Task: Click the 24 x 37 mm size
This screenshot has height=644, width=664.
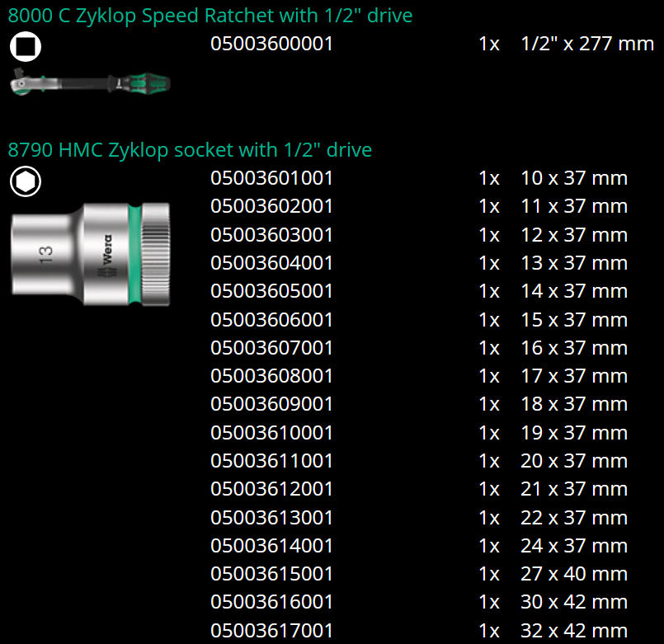Action: pyautogui.click(x=574, y=546)
